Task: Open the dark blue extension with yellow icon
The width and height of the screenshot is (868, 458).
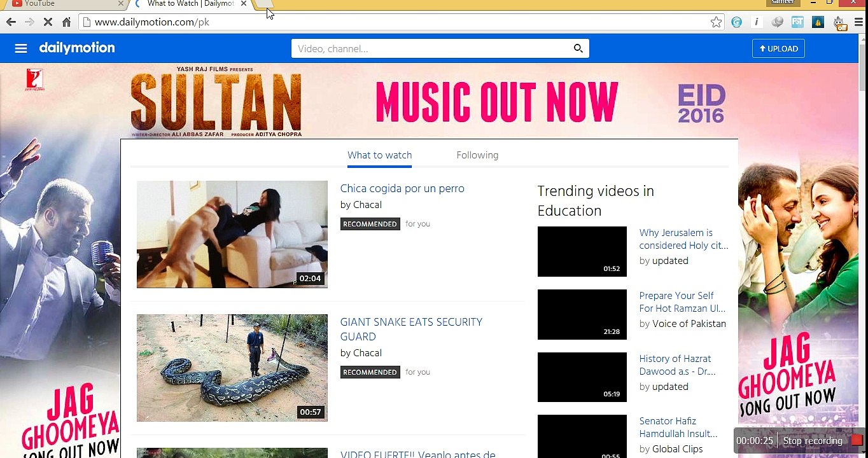Action: (x=818, y=22)
